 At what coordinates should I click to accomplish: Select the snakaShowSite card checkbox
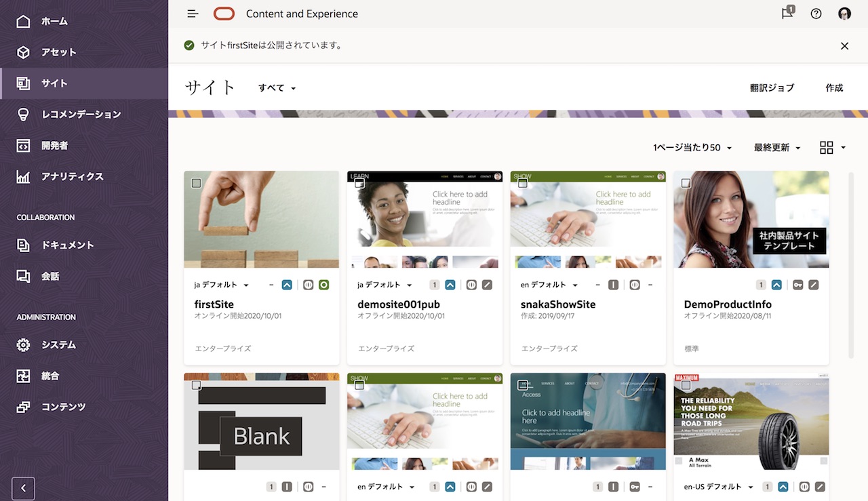pos(523,182)
